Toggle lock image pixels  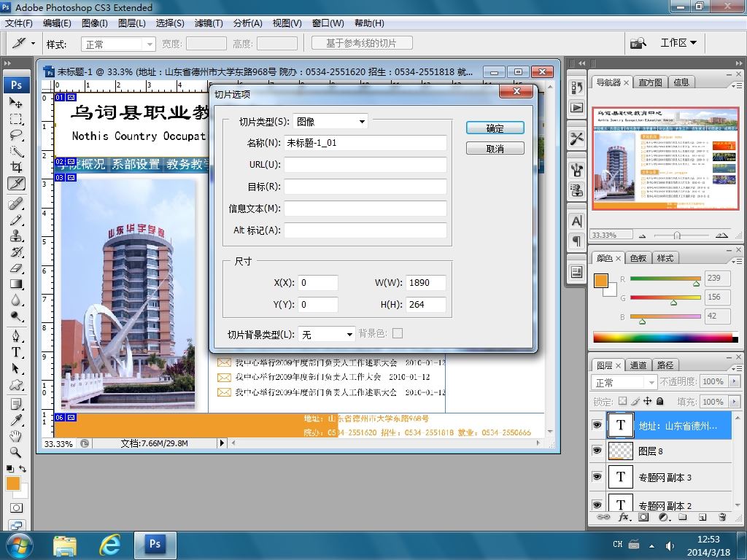635,402
